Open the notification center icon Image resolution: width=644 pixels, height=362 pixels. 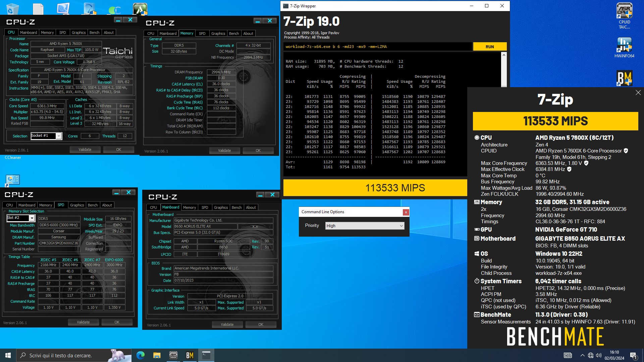(x=633, y=355)
